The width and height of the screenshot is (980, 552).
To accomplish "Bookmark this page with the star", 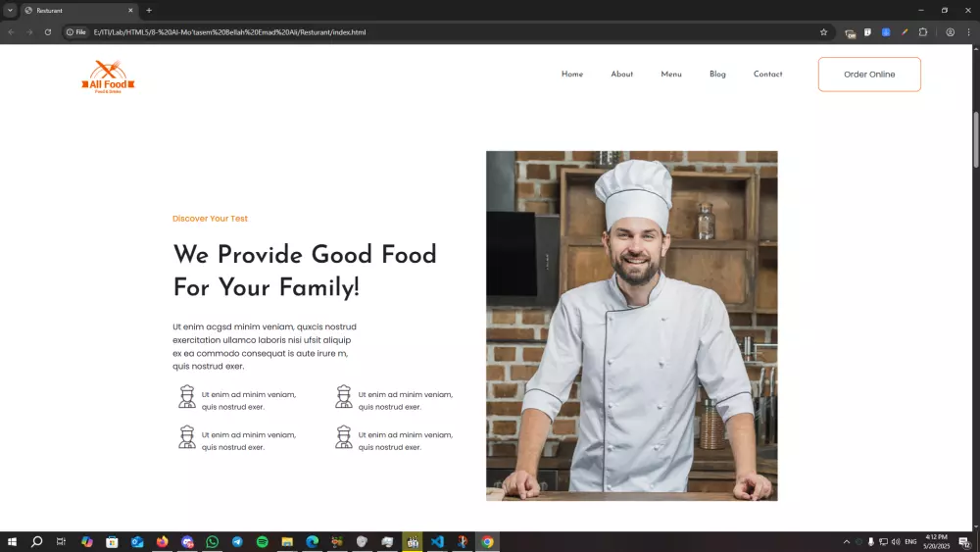I will (x=824, y=32).
